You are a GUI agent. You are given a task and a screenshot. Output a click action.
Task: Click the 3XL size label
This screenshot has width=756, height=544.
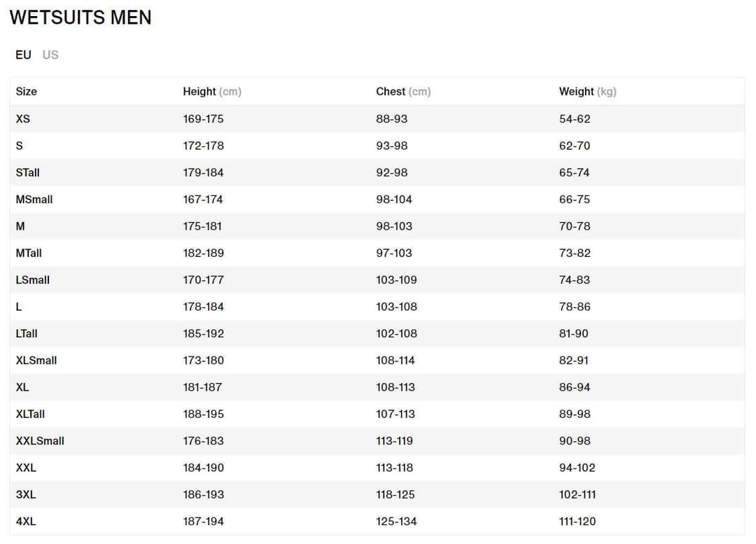[x=26, y=494]
